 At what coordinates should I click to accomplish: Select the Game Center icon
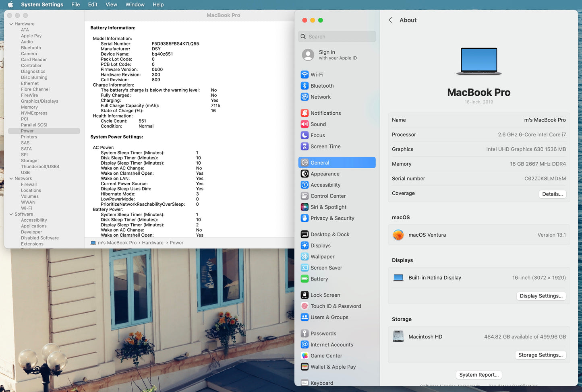pyautogui.click(x=304, y=356)
